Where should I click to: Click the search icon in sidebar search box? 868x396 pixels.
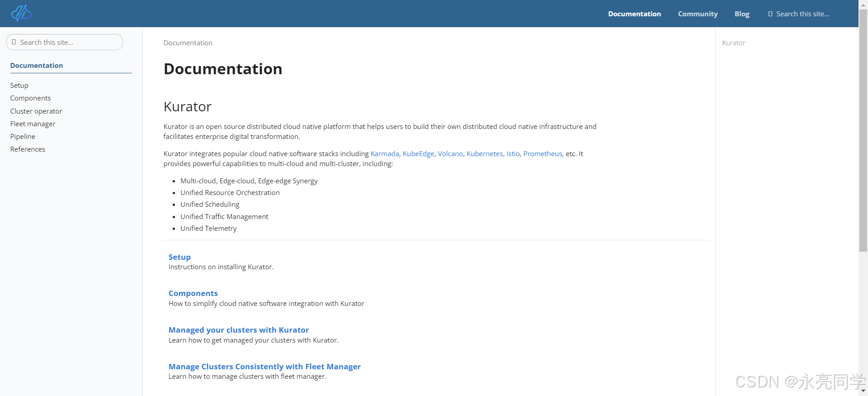tap(14, 42)
